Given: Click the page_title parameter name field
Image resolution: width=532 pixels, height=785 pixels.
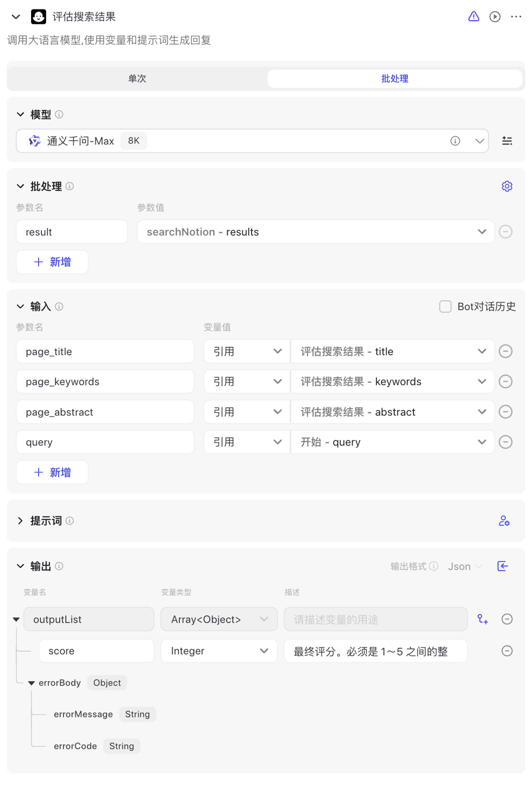Looking at the screenshot, I should click(x=105, y=352).
